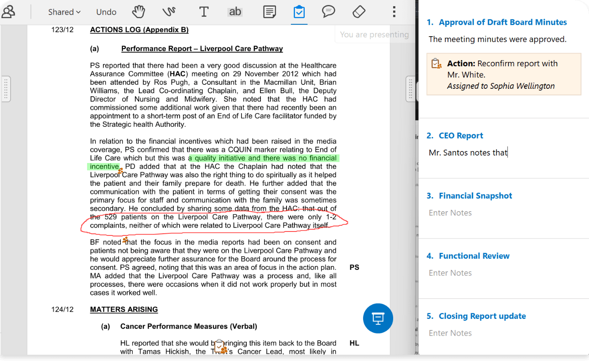Select the sticky note tool

click(x=270, y=11)
